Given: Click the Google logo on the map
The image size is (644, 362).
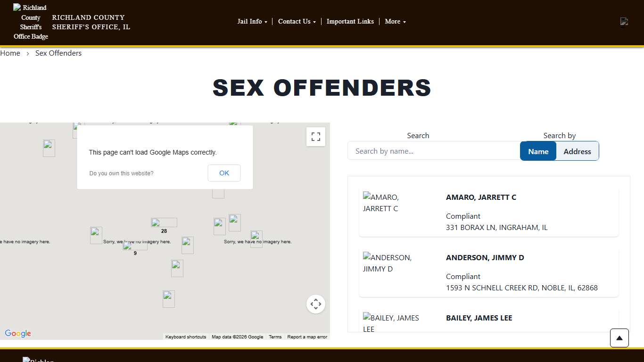Looking at the screenshot, I should 17,333.
